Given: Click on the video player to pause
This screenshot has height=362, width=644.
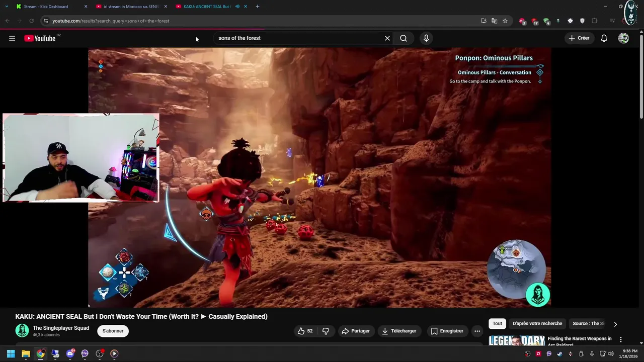Looking at the screenshot, I should pyautogui.click(x=319, y=177).
